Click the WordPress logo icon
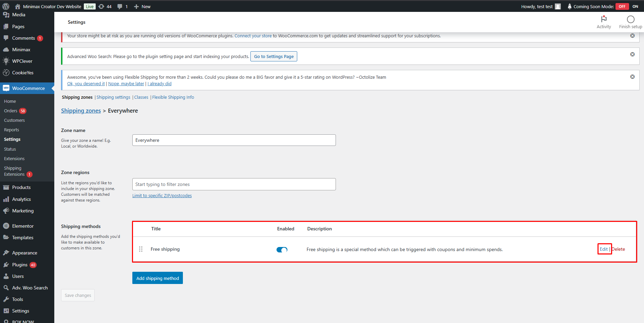This screenshot has width=644, height=323. (x=6, y=6)
